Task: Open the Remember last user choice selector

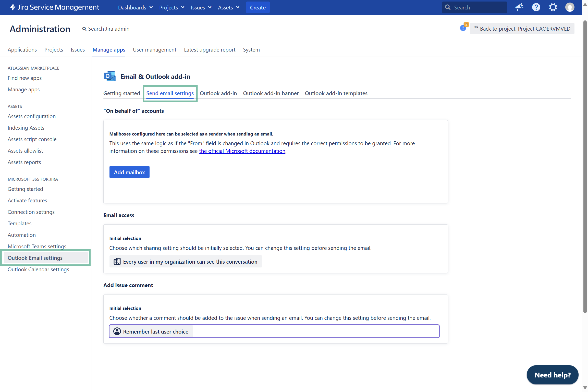Action: point(274,332)
